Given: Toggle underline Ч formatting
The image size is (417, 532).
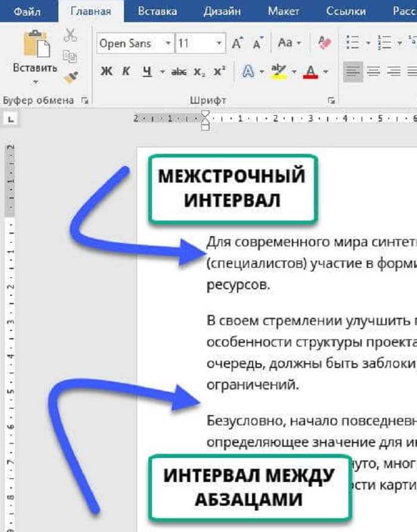Looking at the screenshot, I should coord(147,72).
